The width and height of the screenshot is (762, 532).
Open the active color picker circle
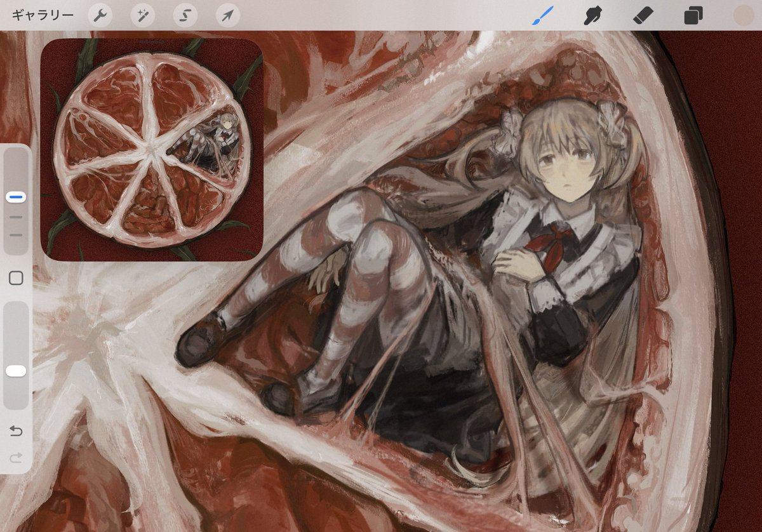click(x=743, y=15)
